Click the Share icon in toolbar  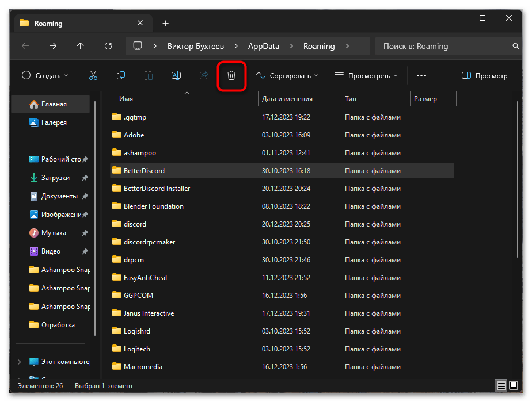204,75
